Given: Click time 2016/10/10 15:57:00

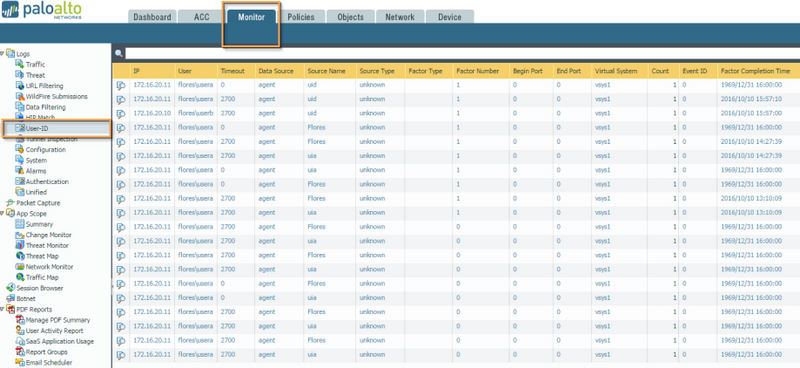Looking at the screenshot, I should tap(752, 113).
